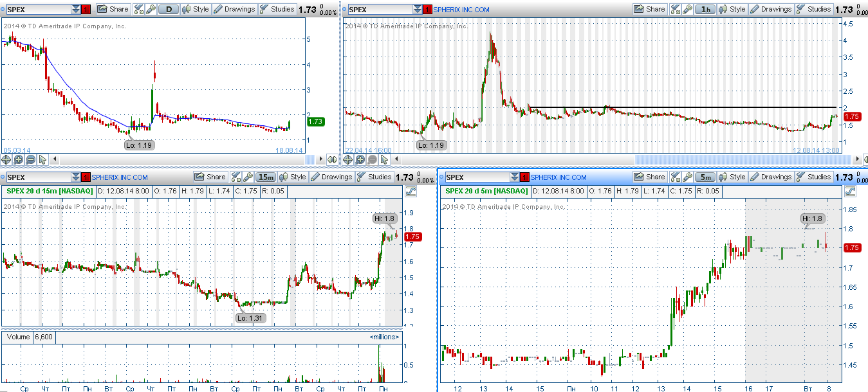Viewport: 868px width, 392px height.
Task: Click Share in the 5m chart toolbar
Action: 651,177
